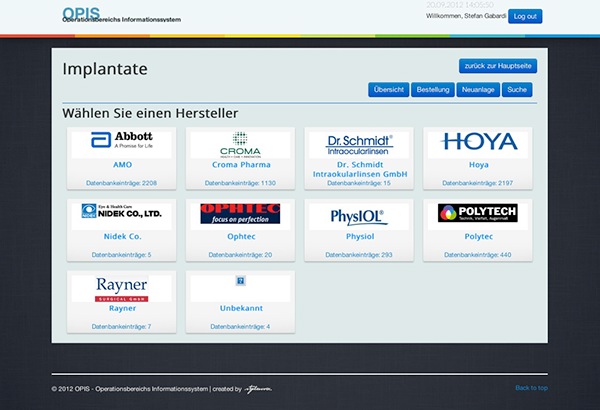Click the OPIS logo in header
600x410 pixels.
[x=81, y=13]
